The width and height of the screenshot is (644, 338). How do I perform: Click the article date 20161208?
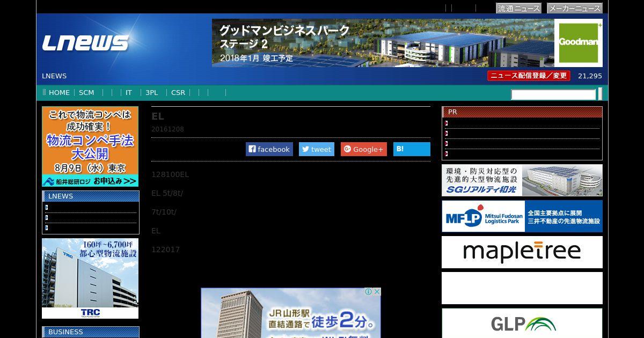point(167,129)
